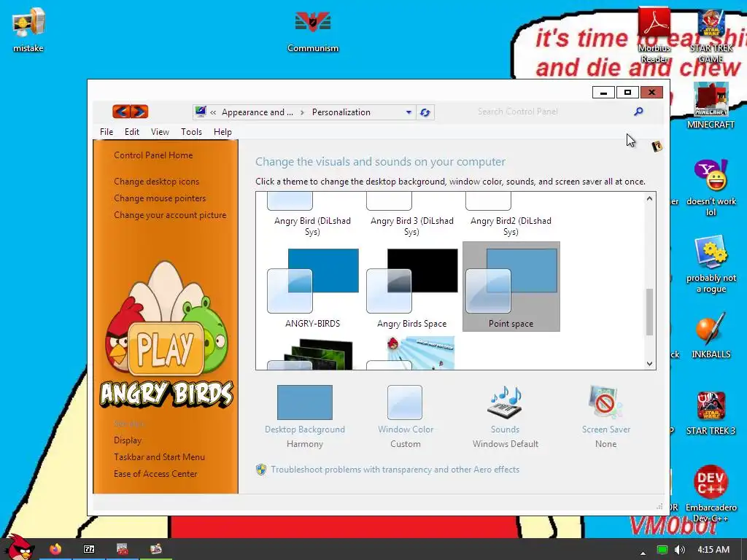
Task: Click the search magnifier icon
Action: 638,112
